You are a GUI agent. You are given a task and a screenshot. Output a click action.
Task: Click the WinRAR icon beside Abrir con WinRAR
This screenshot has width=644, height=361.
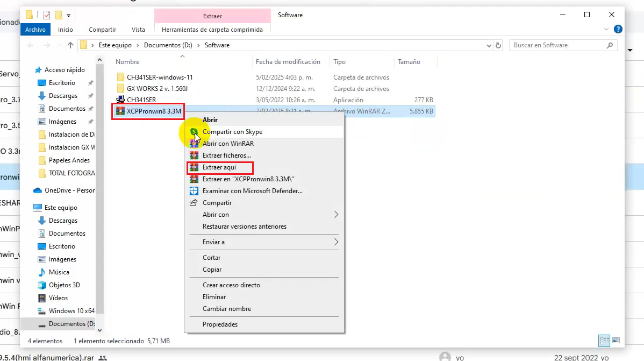pos(194,144)
